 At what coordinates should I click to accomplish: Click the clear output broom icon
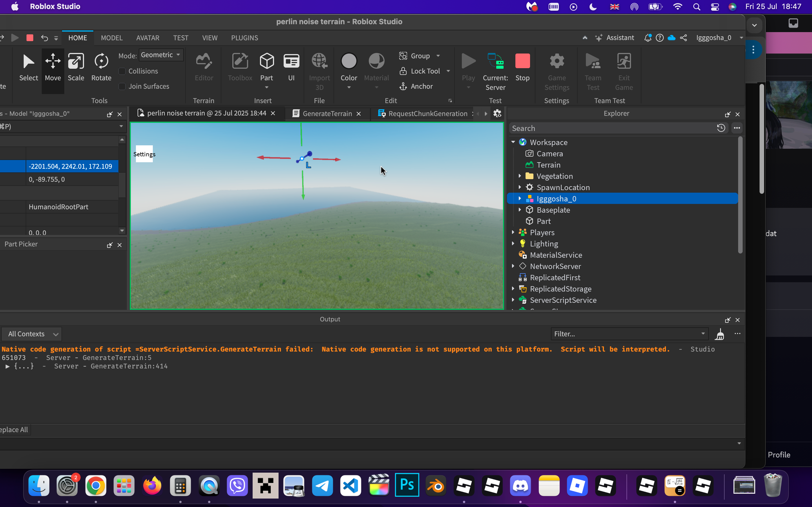[720, 334]
